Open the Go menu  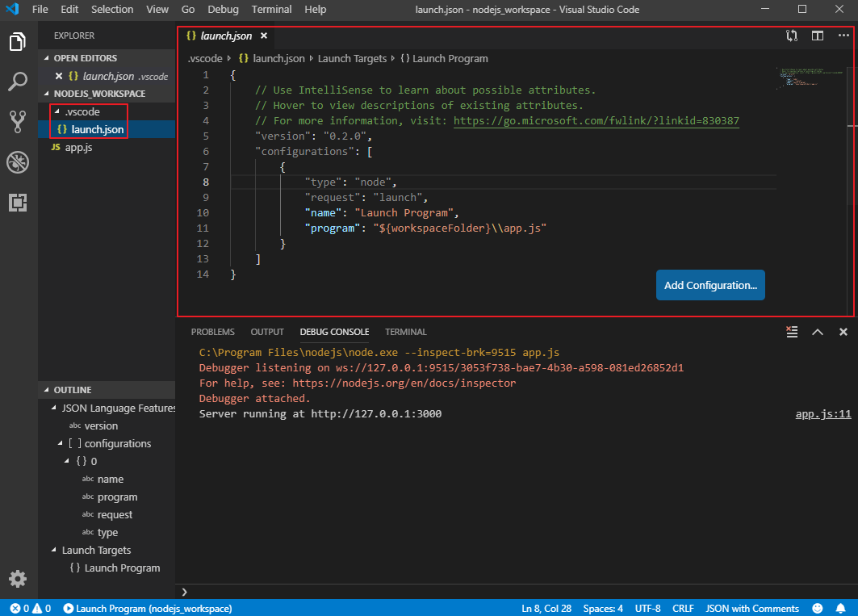tap(188, 10)
